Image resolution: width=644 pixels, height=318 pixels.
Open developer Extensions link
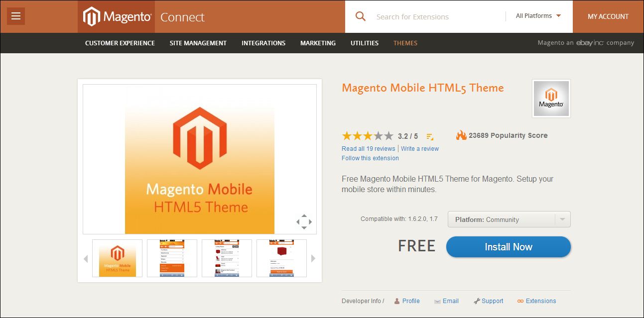541,301
